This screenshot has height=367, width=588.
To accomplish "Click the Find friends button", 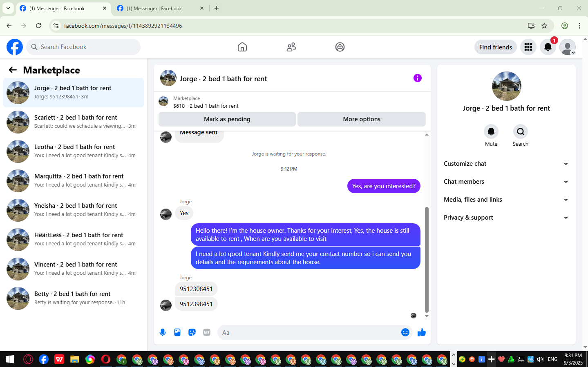I will [496, 47].
